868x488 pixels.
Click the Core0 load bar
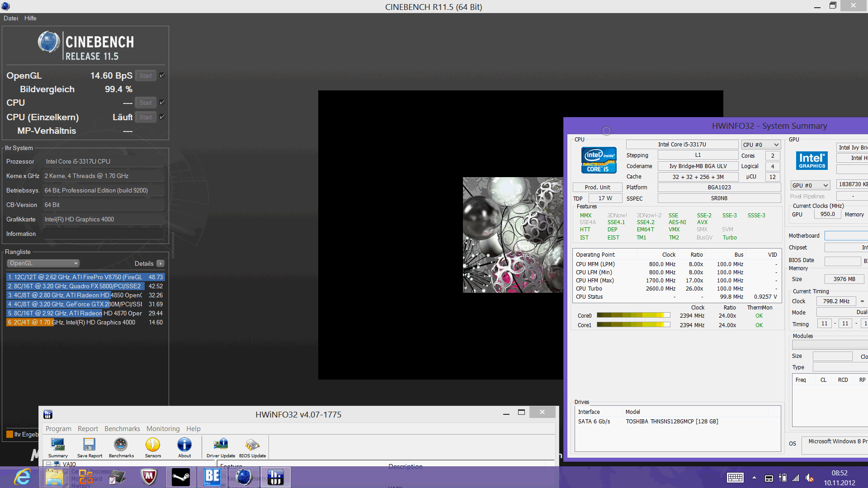pyautogui.click(x=633, y=315)
